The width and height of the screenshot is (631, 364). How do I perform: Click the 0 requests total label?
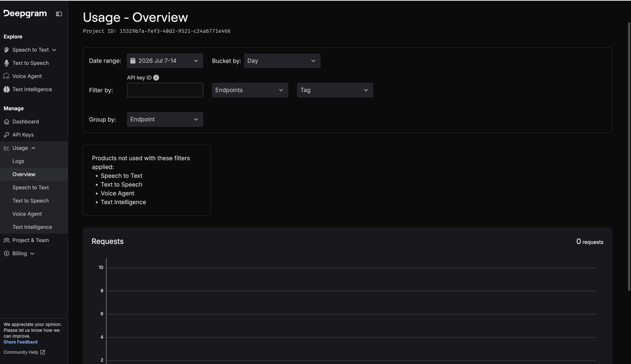point(590,242)
